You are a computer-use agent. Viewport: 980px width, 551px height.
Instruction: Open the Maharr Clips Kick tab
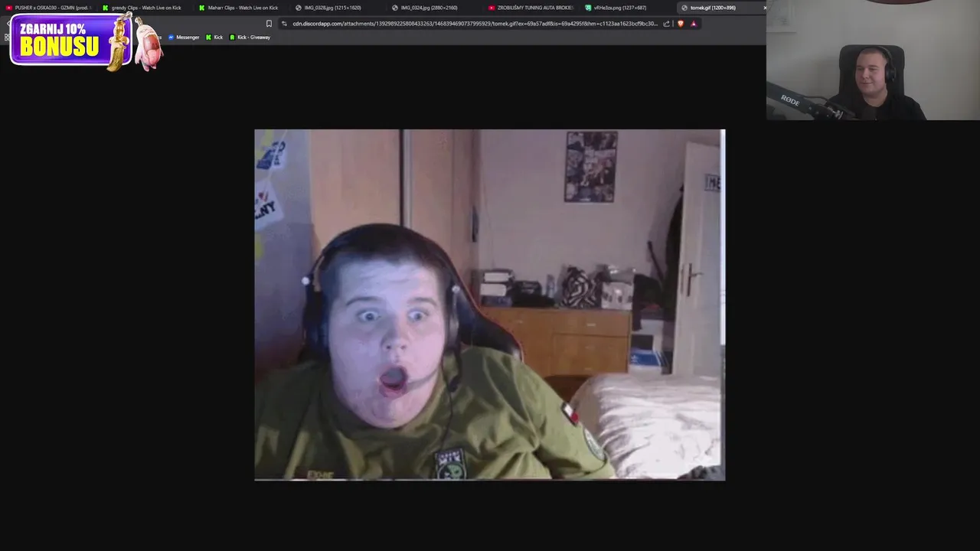pyautogui.click(x=241, y=8)
